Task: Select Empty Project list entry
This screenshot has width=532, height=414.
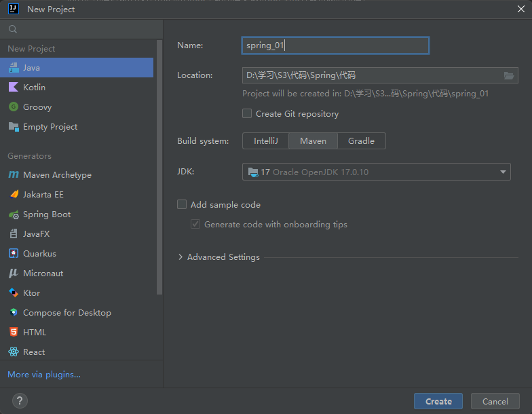Action: 77,126
